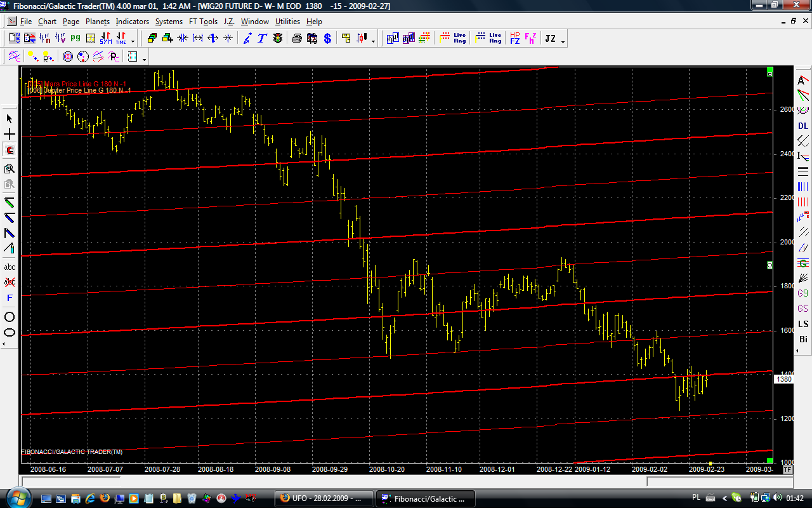
Task: Toggle the green square at chart top-right
Action: click(x=769, y=70)
